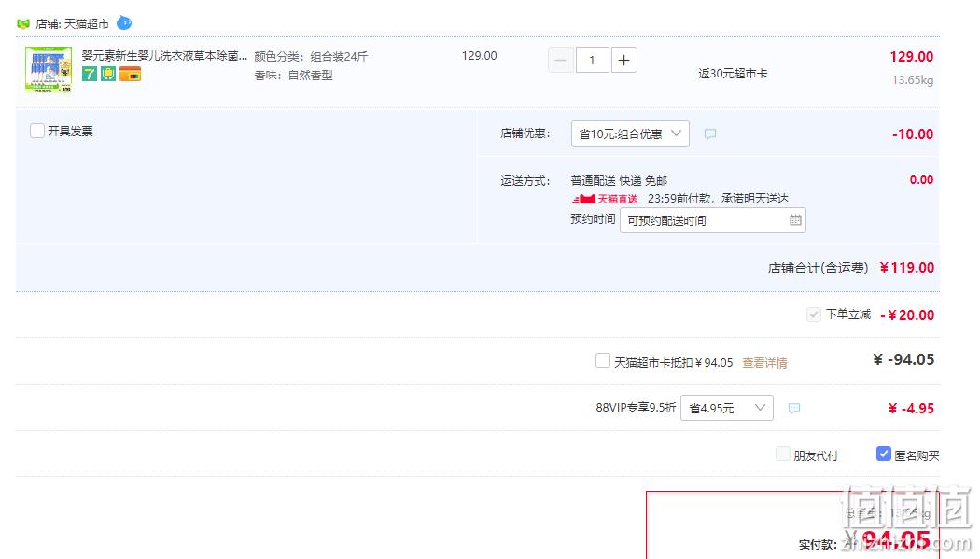
Task: Click the 店铺优惠 label
Action: (x=525, y=133)
